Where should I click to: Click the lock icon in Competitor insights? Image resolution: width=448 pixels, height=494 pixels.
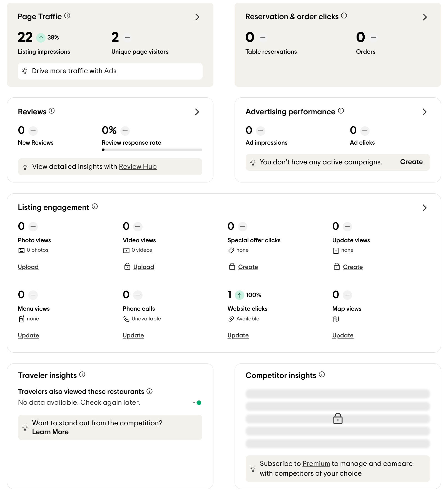(338, 418)
